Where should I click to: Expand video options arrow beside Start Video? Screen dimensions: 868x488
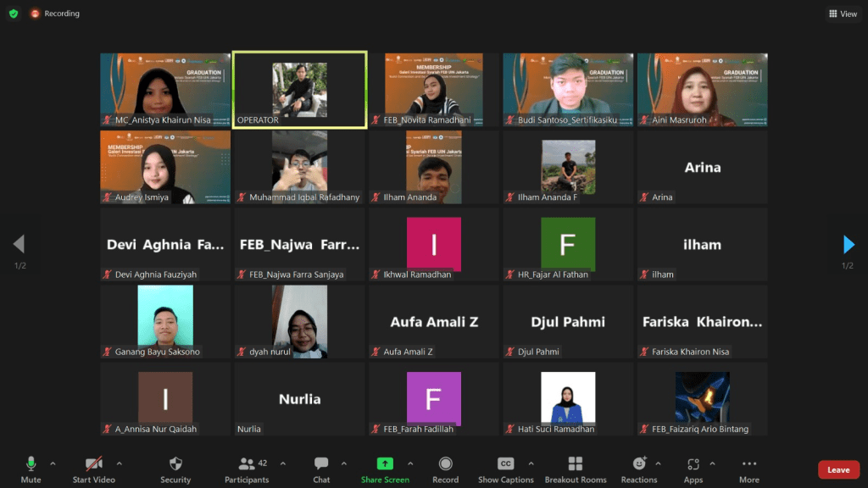tap(119, 463)
